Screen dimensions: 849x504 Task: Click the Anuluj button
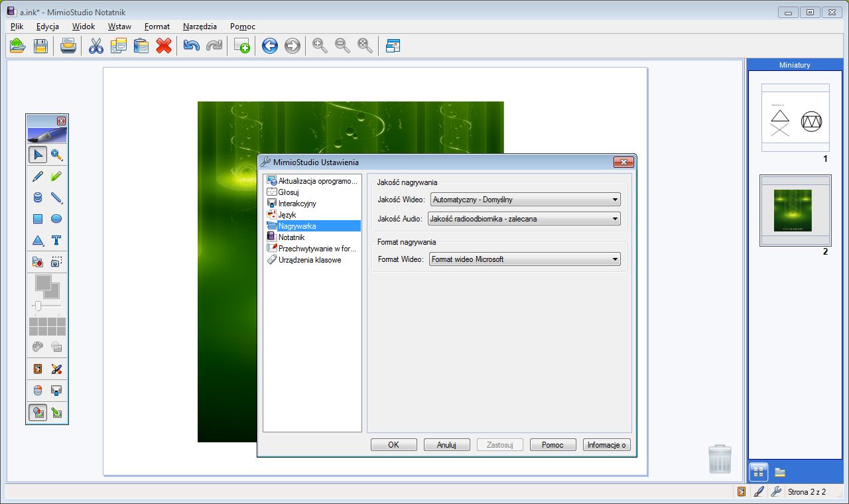click(447, 445)
